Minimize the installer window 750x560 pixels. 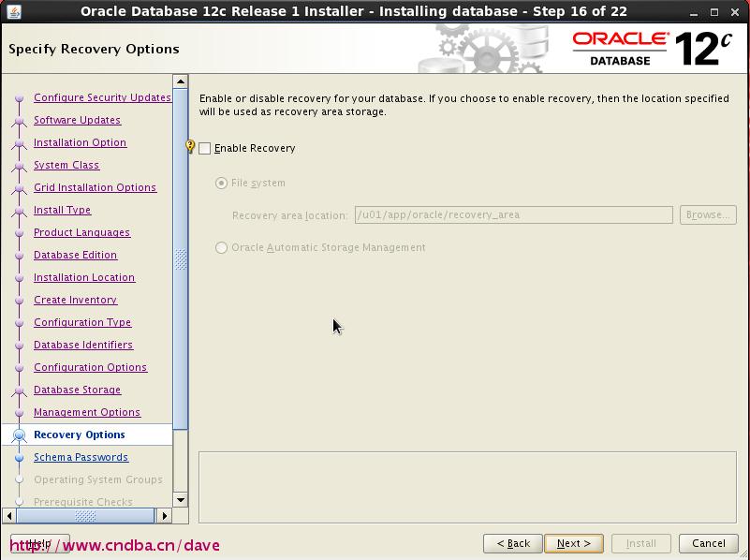pos(694,12)
